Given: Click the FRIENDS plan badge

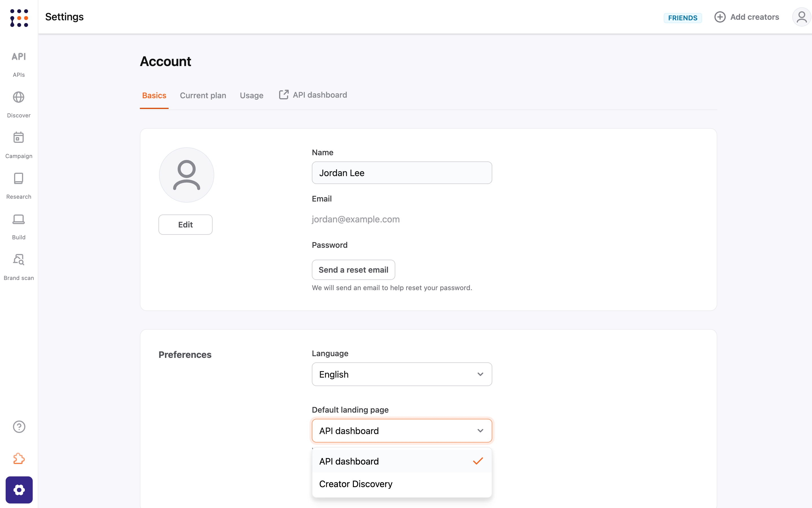Looking at the screenshot, I should (x=683, y=18).
